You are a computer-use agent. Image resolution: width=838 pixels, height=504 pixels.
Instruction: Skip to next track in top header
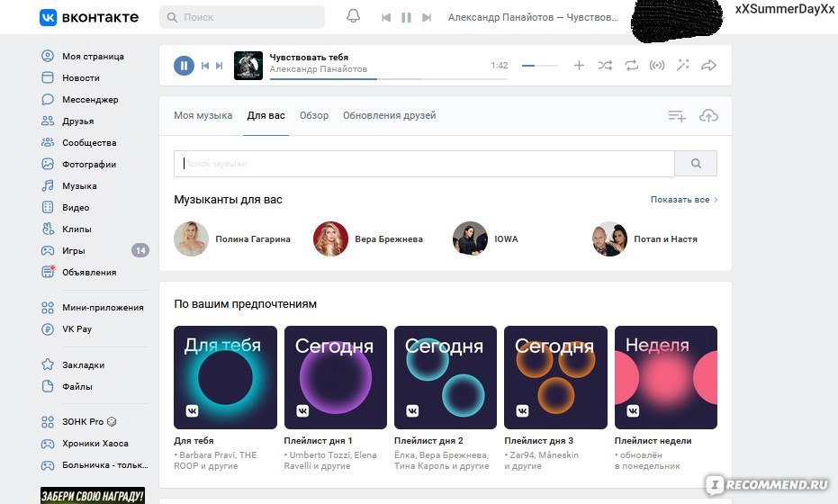pyautogui.click(x=427, y=18)
